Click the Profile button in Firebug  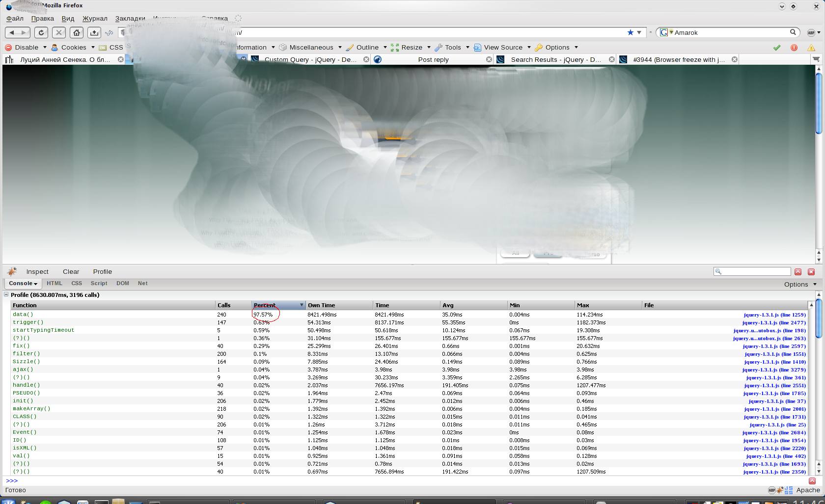click(x=102, y=271)
